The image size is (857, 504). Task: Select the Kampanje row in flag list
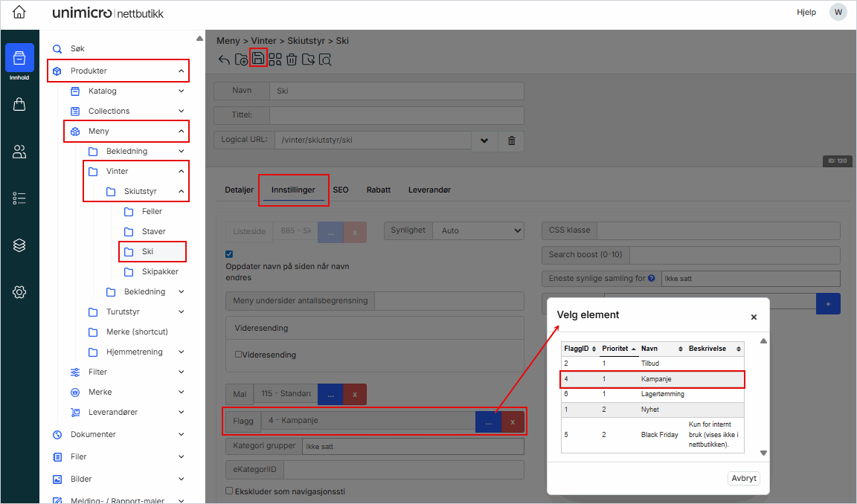click(x=652, y=379)
